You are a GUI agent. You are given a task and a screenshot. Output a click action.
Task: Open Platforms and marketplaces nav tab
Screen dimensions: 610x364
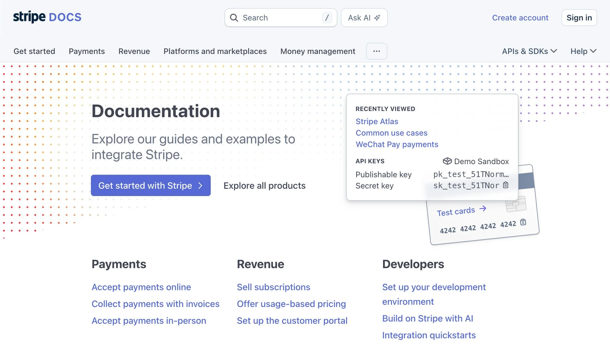[x=215, y=51]
